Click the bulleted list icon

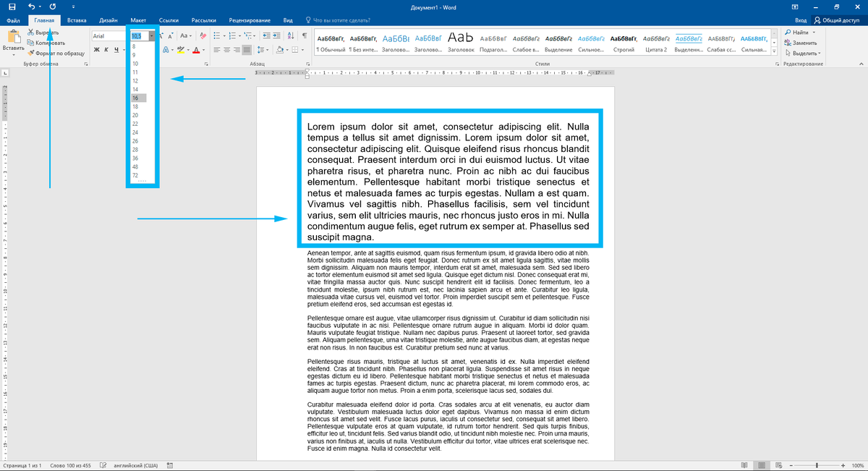[x=217, y=35]
